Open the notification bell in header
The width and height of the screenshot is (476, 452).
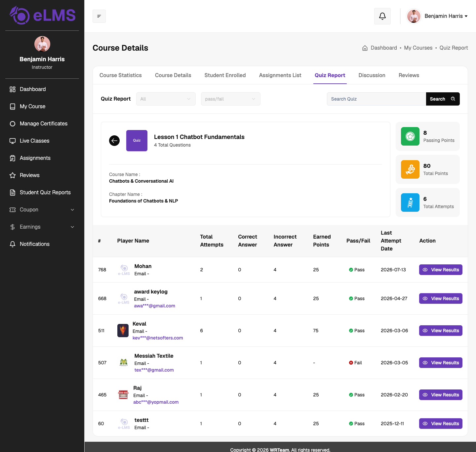tap(382, 16)
